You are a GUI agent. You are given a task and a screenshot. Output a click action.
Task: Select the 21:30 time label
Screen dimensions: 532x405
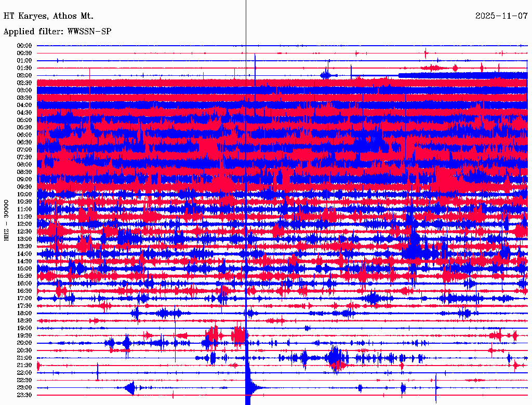24,366
